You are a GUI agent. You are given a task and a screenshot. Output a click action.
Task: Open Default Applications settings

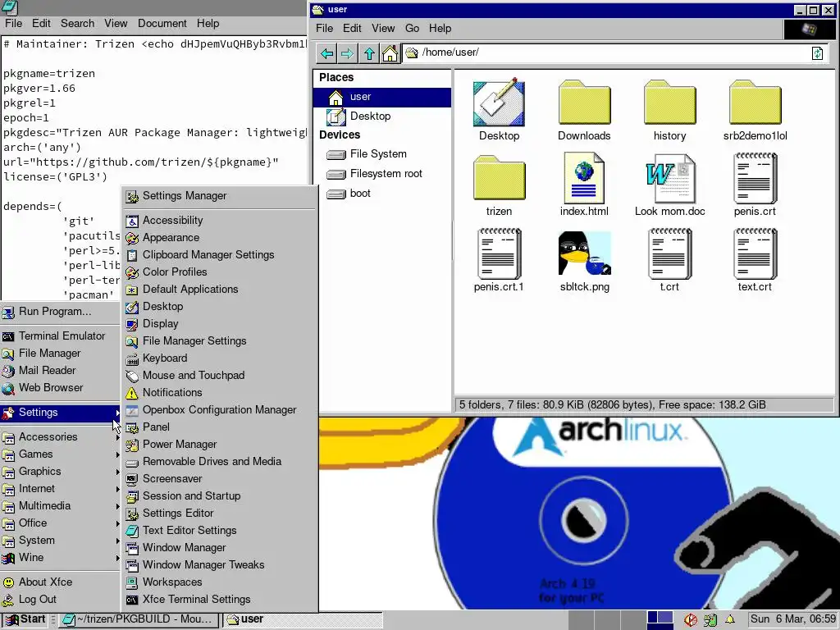click(219, 290)
